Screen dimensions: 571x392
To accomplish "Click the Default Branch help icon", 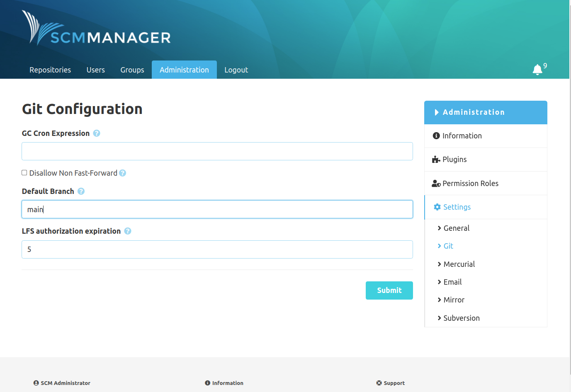I will (81, 191).
